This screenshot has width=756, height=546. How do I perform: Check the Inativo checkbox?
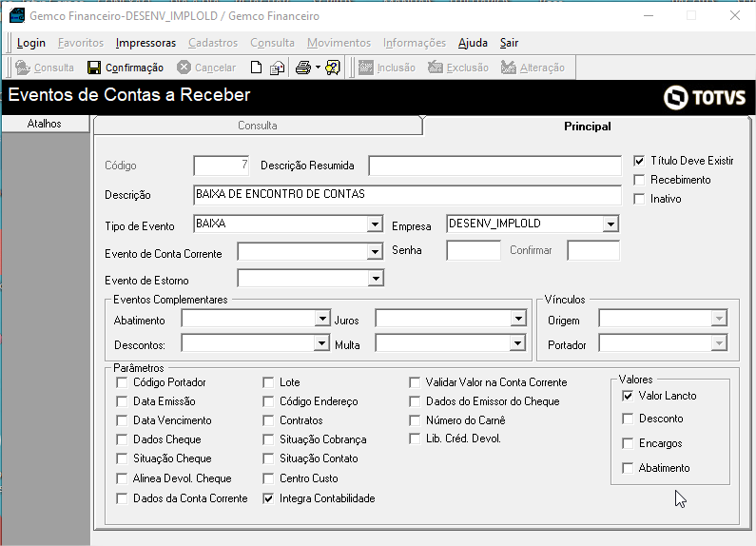point(639,199)
